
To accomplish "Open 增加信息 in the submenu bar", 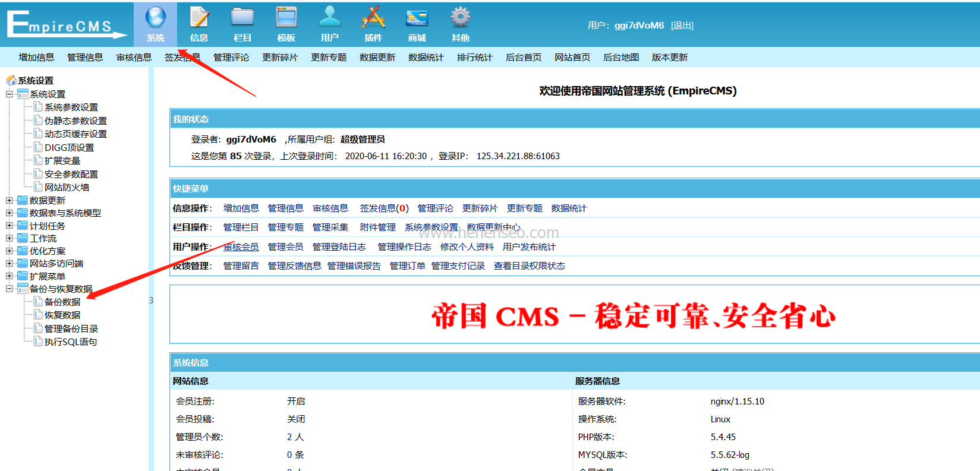I will (x=36, y=58).
